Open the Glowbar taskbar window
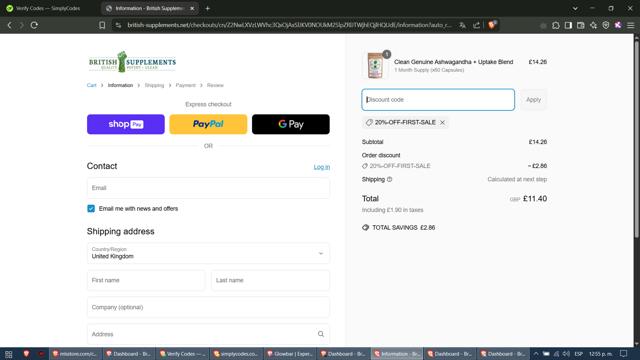Viewport: 640px width, 360px height. coord(289,354)
